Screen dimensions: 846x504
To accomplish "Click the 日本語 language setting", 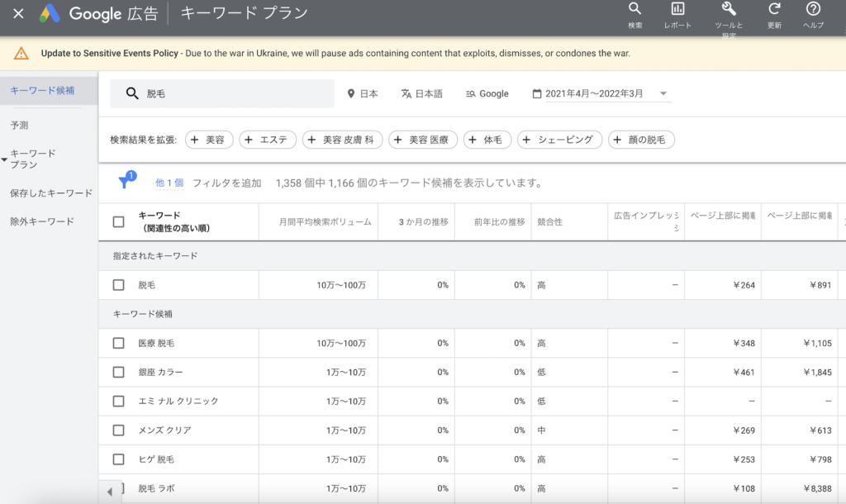I will coord(422,94).
